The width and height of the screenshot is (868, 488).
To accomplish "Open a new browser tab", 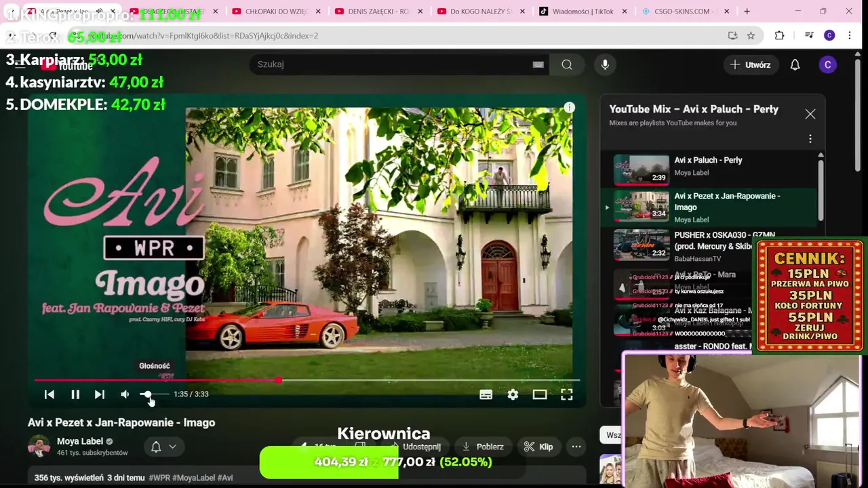I will point(747,12).
